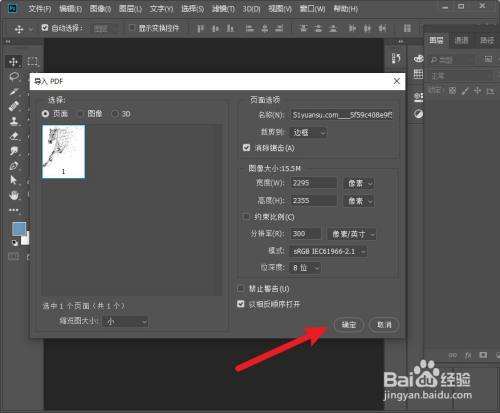Switch to the 通道 channels tab
The width and height of the screenshot is (500, 413).
(462, 41)
